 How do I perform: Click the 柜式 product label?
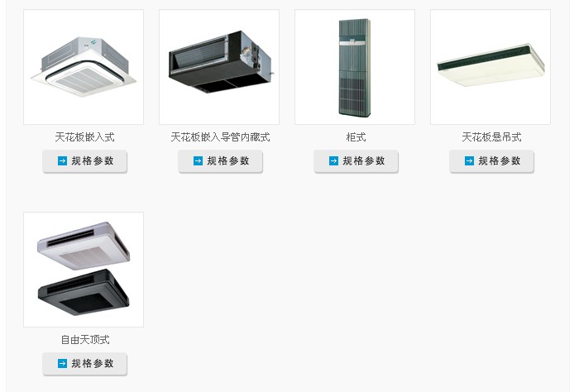(x=356, y=137)
